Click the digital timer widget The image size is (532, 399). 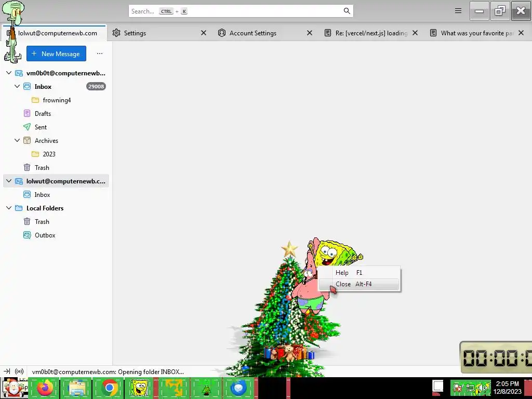click(x=496, y=358)
